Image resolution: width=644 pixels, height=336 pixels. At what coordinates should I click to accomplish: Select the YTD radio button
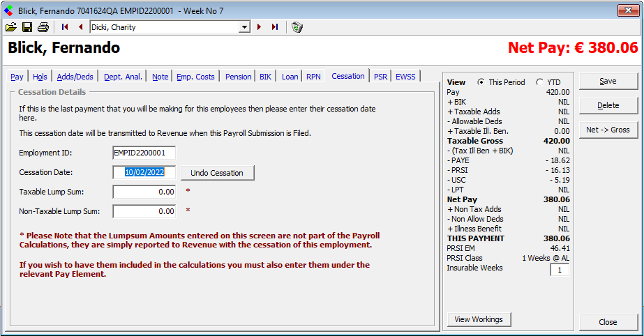539,82
